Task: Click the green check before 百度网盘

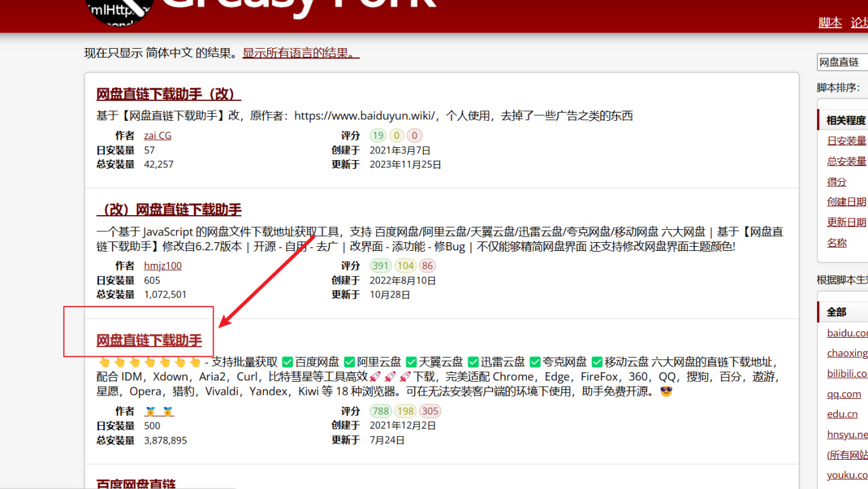Action: pos(288,362)
